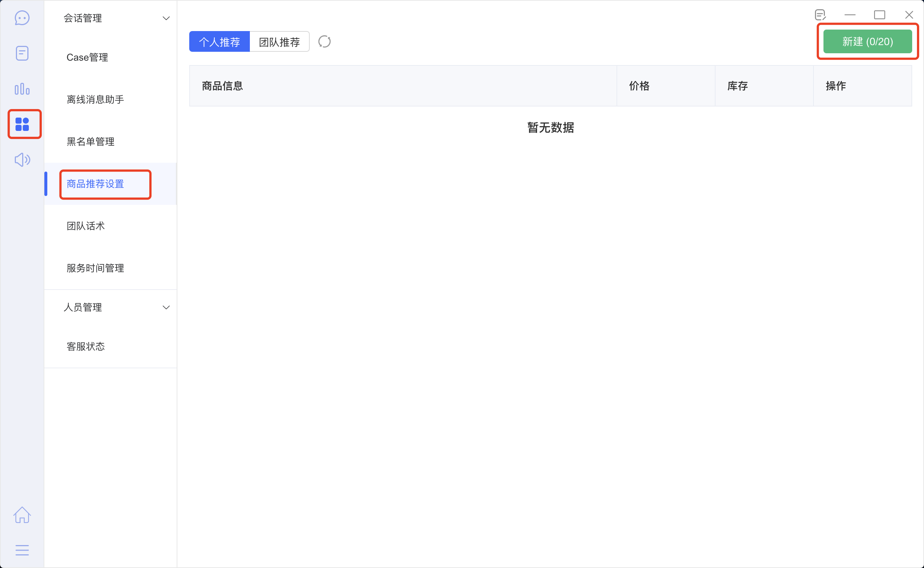Open the hamburger menu at bottom left
Image resolution: width=924 pixels, height=568 pixels.
(x=22, y=550)
